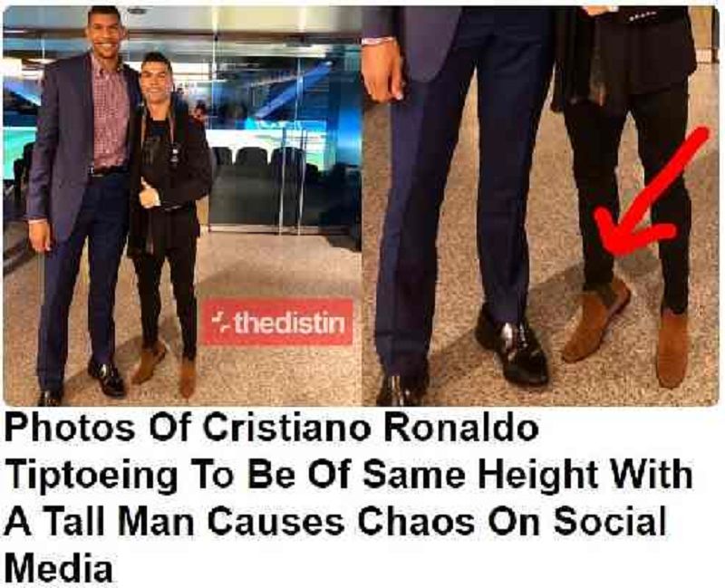Click the word "Media" ending the headline
This screenshot has width=725, height=588.
(x=59, y=567)
